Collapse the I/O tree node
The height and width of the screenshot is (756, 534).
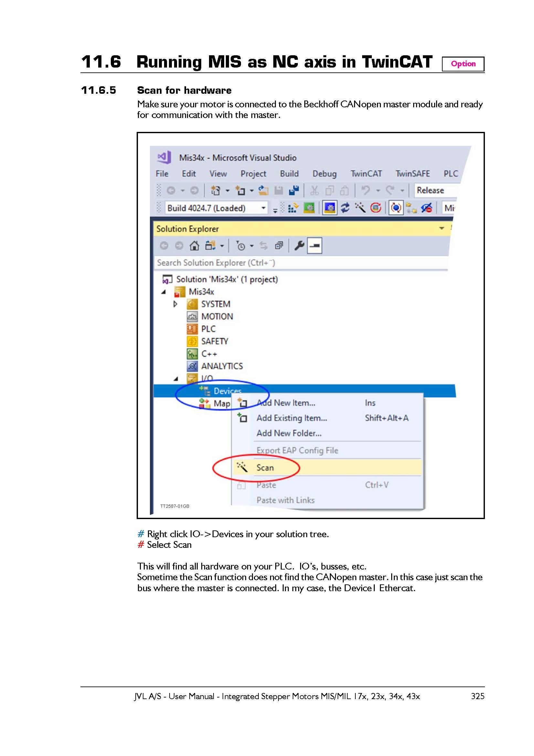pos(176,379)
